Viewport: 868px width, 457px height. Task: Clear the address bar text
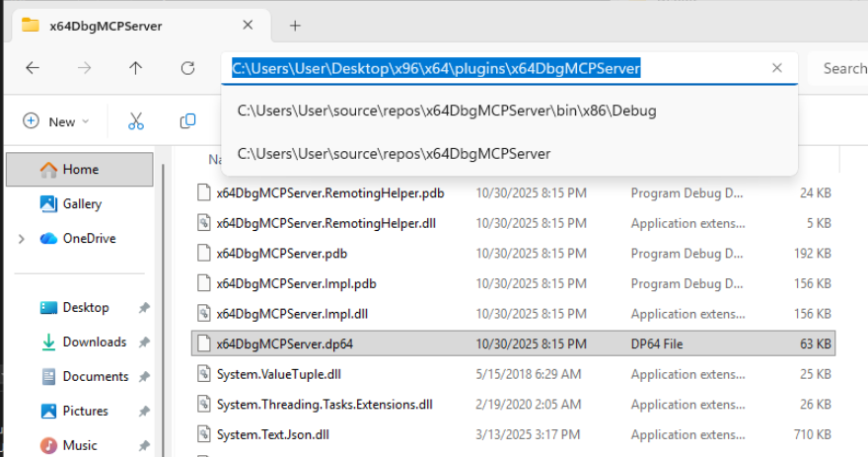[777, 67]
